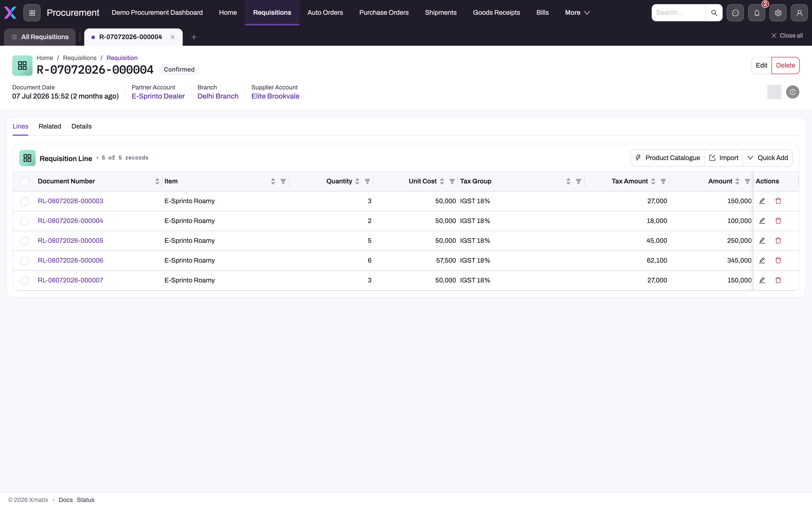
Task: Go to Auto Orders menu
Action: click(x=325, y=13)
